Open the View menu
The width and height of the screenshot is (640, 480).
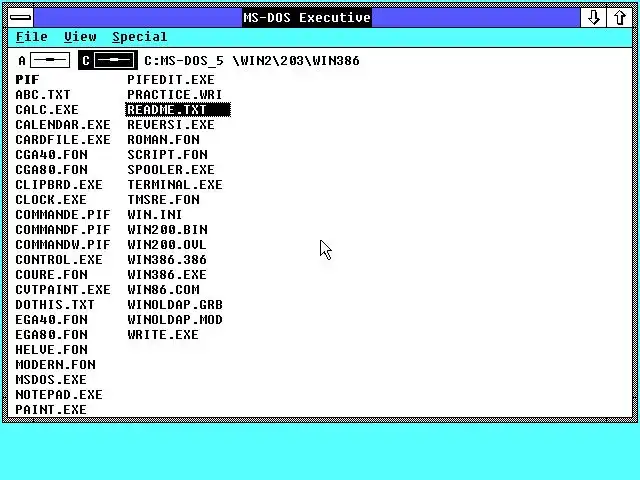click(80, 37)
